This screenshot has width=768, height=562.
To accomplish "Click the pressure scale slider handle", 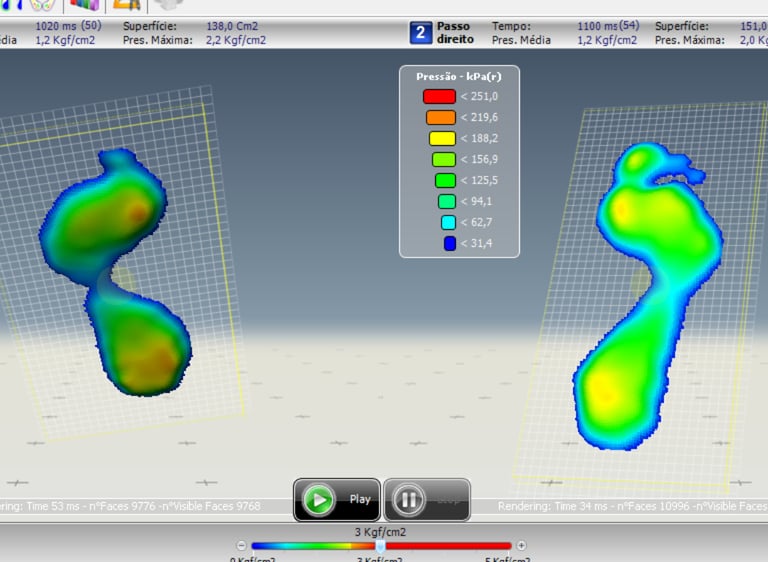I will click(380, 545).
